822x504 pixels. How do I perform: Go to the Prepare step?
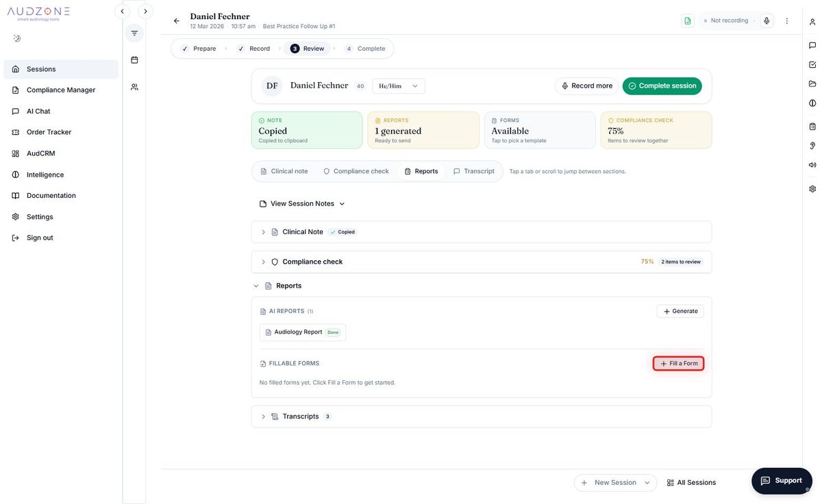click(199, 49)
